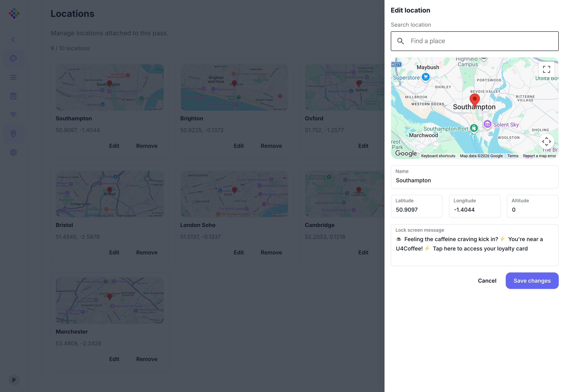The height and width of the screenshot is (392, 565).
Task: Click the magnifier search icon
Action: (401, 41)
